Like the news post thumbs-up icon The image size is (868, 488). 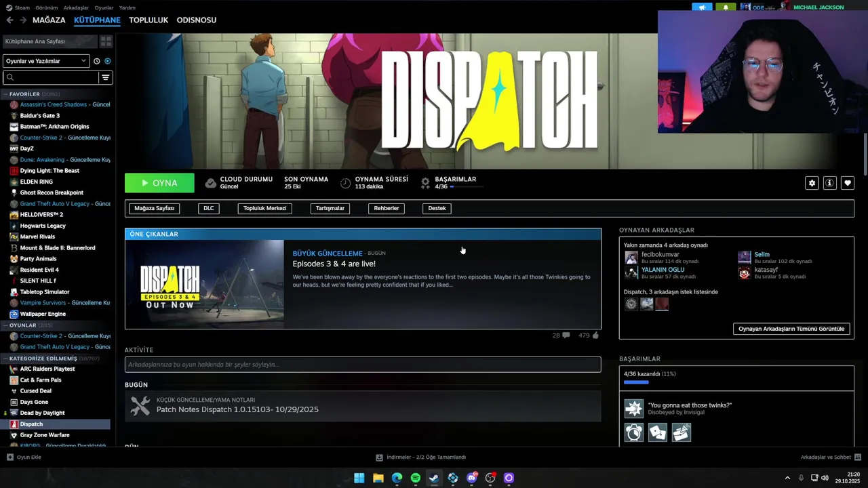pyautogui.click(x=595, y=335)
